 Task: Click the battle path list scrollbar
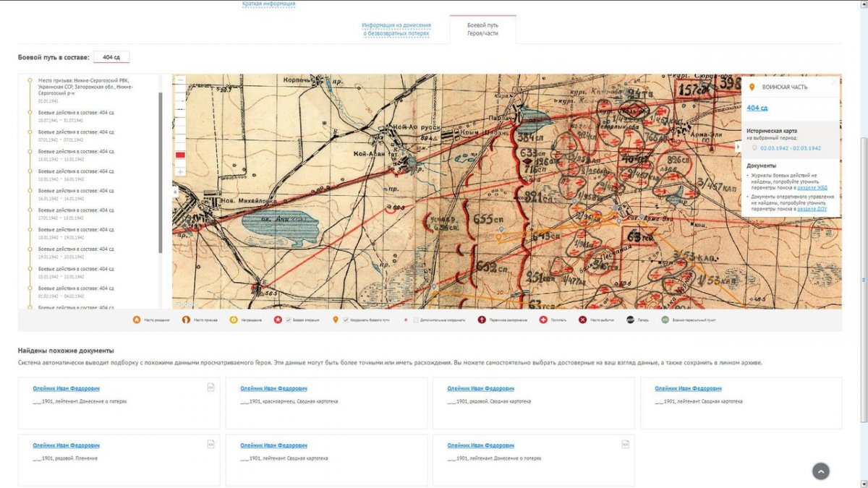(160, 174)
